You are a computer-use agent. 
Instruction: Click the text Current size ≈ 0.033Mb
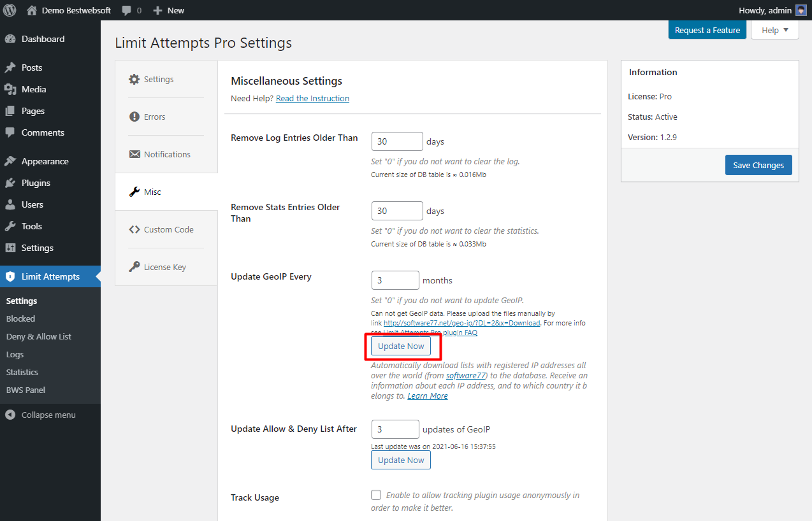(429, 244)
